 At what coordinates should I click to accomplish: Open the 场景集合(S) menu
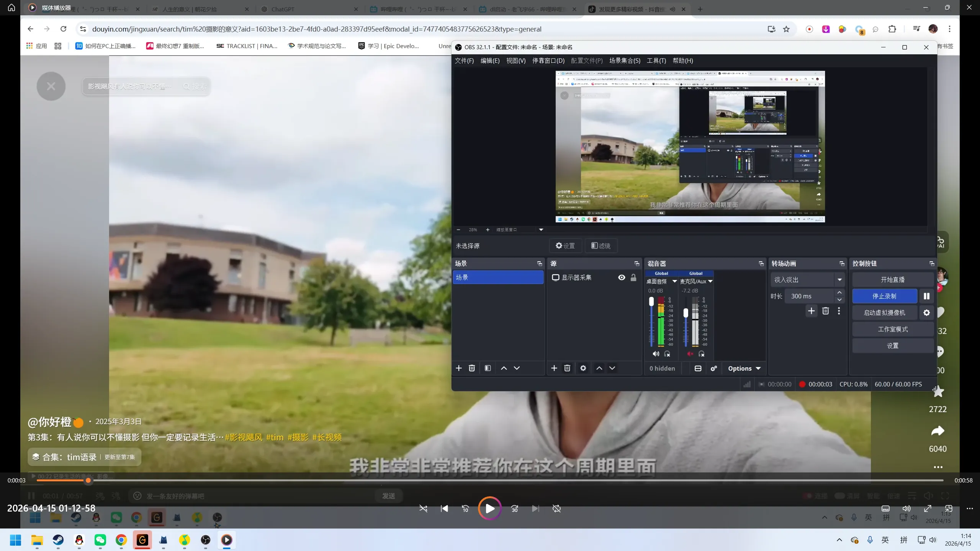point(624,60)
